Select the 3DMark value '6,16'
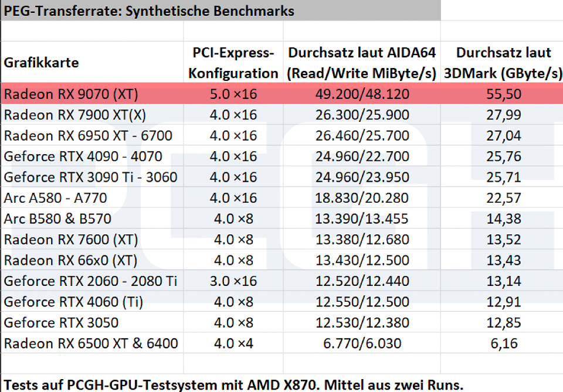Viewport: 563px width, 392px height. click(504, 343)
